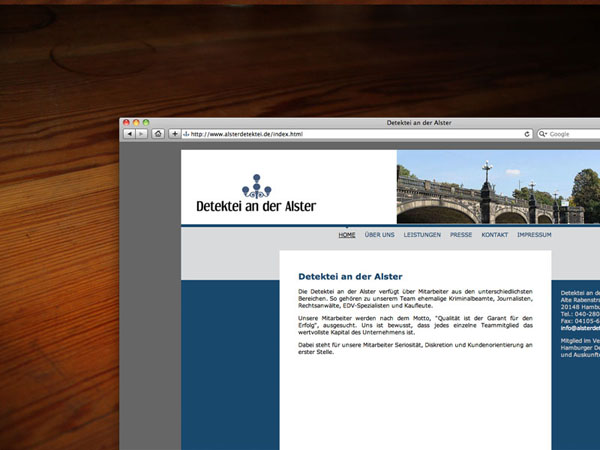This screenshot has height=450, width=600.
Task: Click the paragraph starting 'Dabei steht für'
Action: click(x=415, y=348)
